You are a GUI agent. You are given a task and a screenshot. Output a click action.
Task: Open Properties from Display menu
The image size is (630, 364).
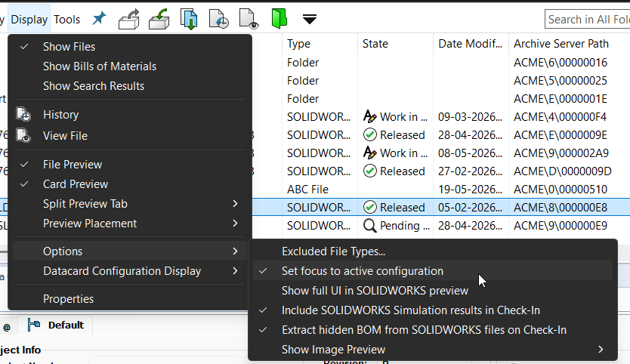click(130, 299)
